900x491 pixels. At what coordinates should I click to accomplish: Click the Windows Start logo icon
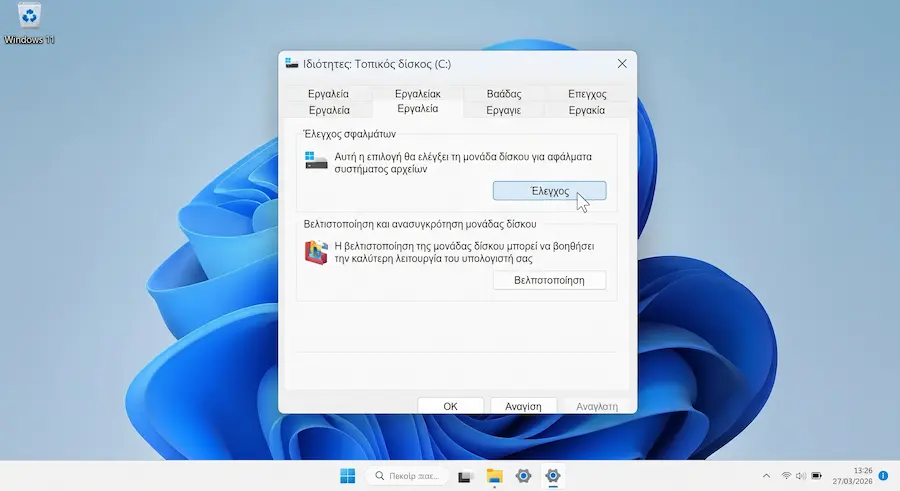click(x=347, y=475)
